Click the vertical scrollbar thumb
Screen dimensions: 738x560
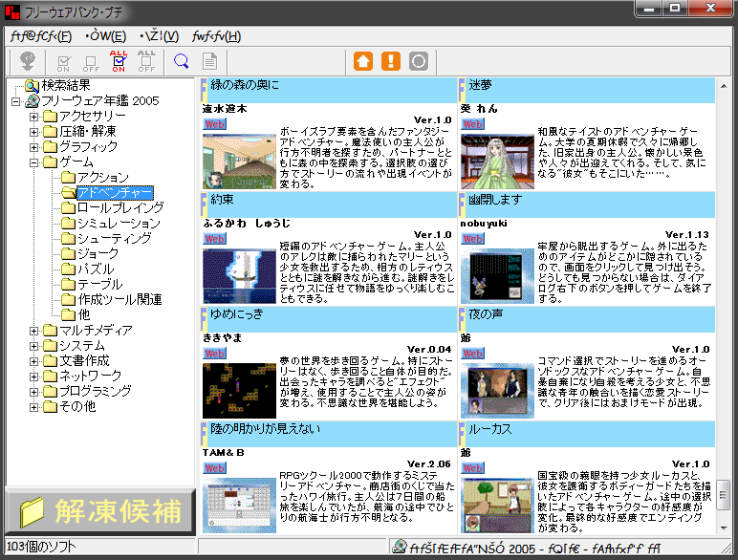[724, 494]
